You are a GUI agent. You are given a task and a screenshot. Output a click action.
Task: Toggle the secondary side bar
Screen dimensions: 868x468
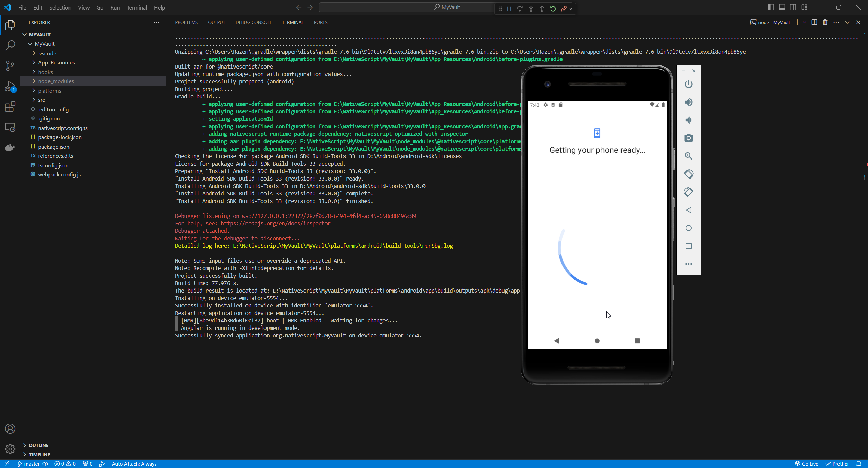click(793, 7)
